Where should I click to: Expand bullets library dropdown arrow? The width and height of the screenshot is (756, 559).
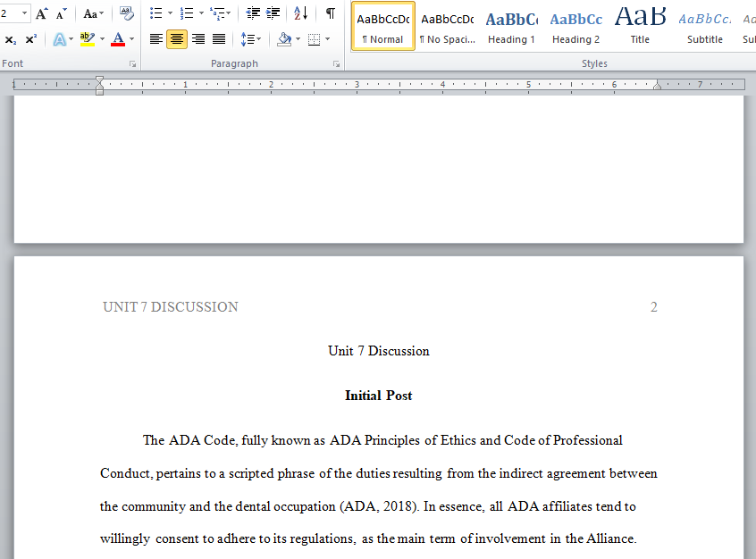[170, 13]
